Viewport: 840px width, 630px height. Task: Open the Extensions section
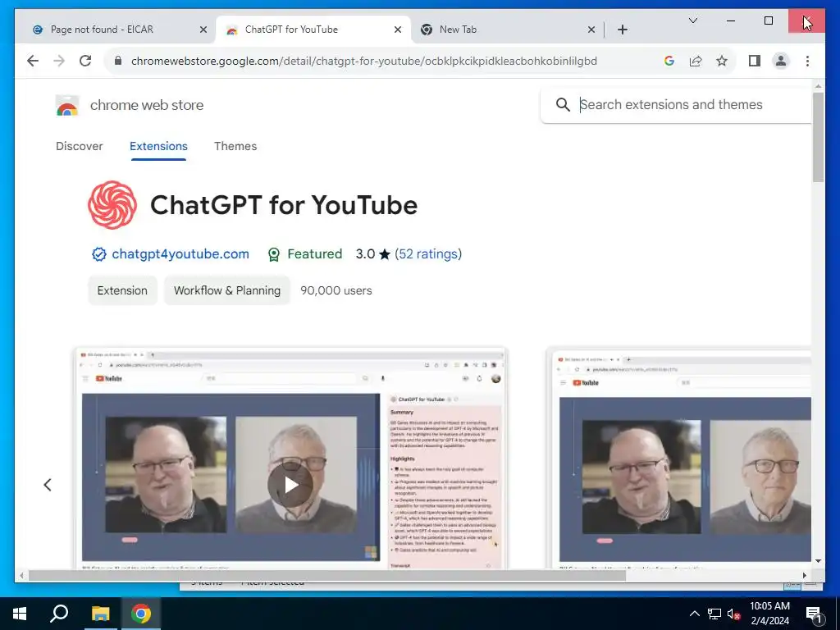158,146
